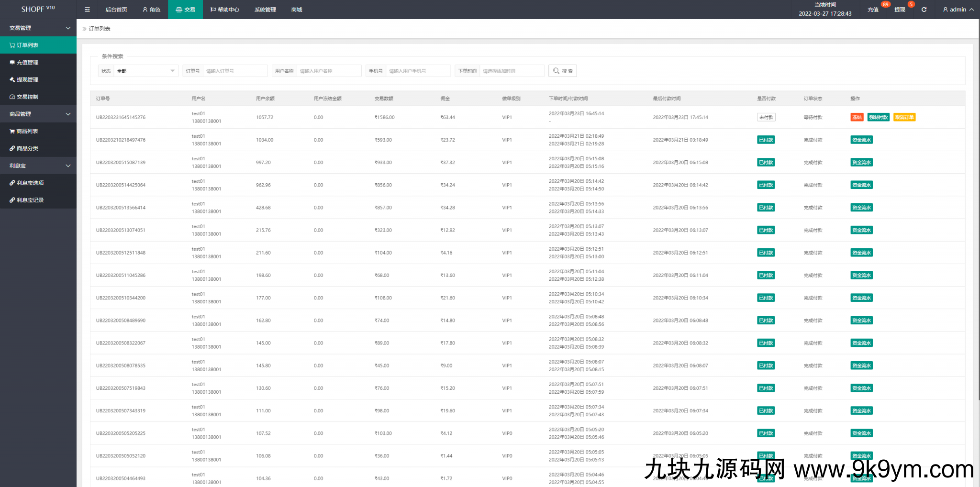The image size is (980, 487).
Task: Open 利息宝记录 in the sidebar
Action: click(x=30, y=200)
